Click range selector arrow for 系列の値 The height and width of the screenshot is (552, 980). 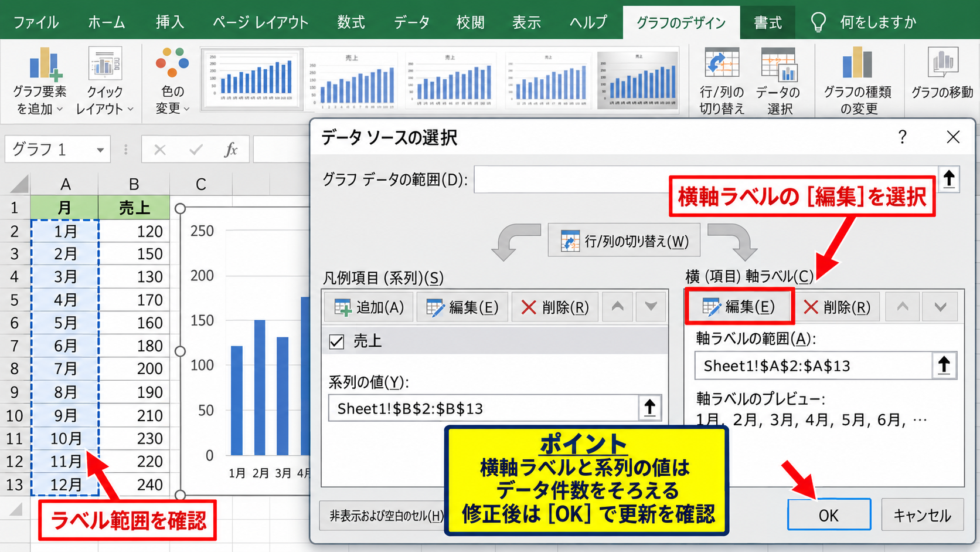click(649, 408)
